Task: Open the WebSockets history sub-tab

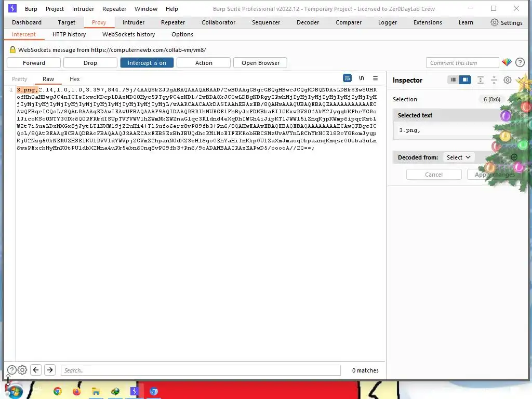Action: click(129, 34)
